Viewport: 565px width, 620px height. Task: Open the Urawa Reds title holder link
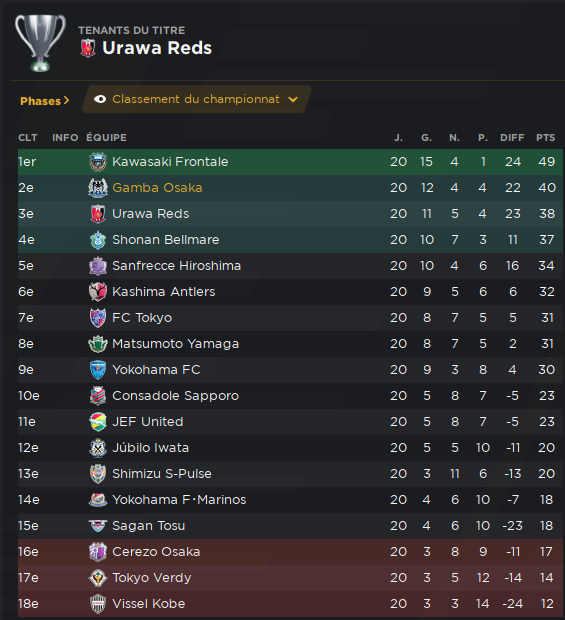(157, 48)
